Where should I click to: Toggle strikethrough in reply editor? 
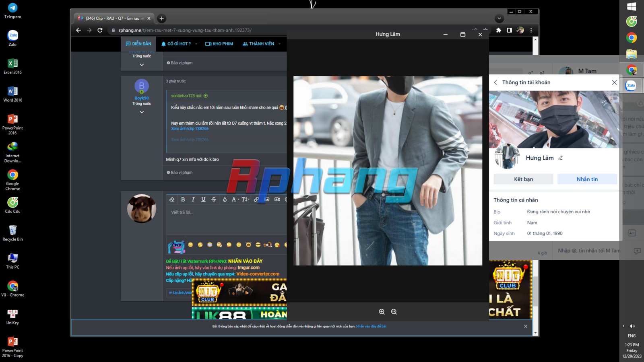214,200
